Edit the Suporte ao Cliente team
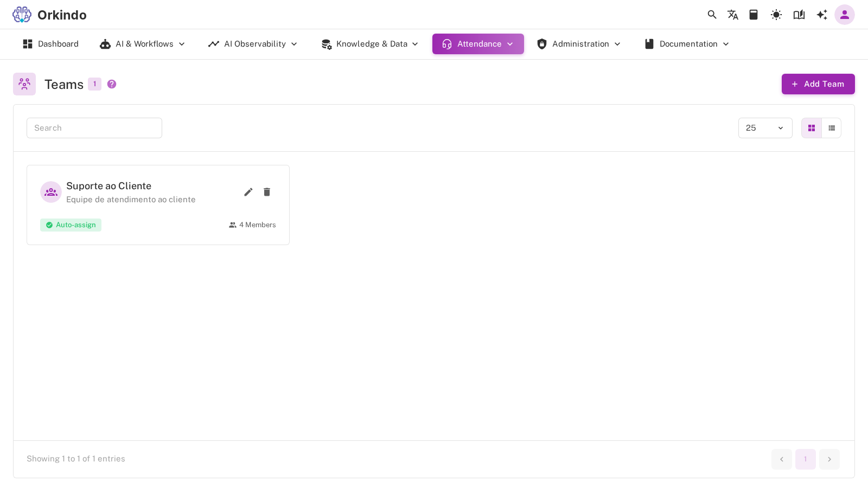 [248, 192]
